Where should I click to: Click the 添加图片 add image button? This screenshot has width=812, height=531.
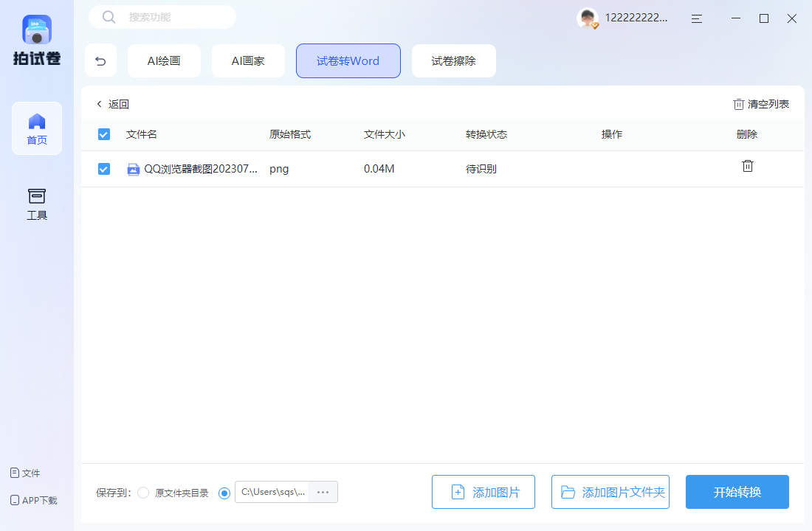484,492
